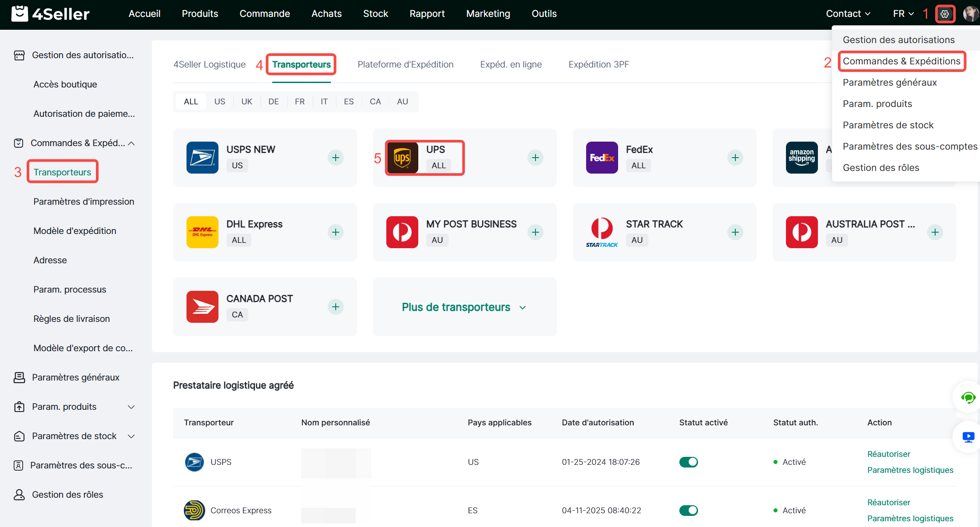
Task: Click the settings gear icon in header
Action: click(x=944, y=14)
